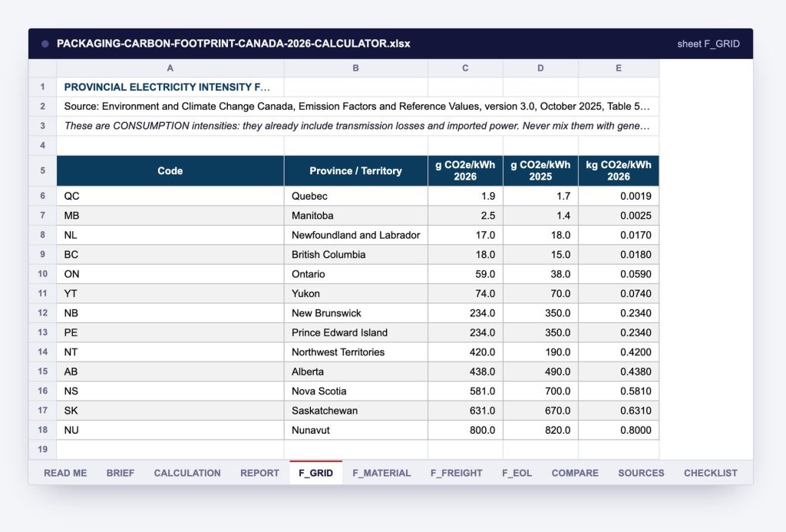The height and width of the screenshot is (532, 786).
Task: Click the 'Quebec' province cell
Action: pos(356,196)
